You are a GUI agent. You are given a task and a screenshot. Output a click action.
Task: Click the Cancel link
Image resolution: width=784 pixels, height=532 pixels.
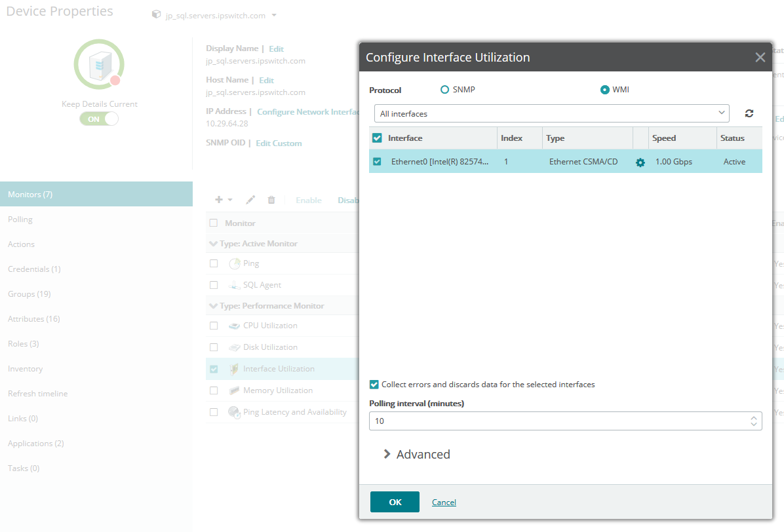pyautogui.click(x=444, y=503)
